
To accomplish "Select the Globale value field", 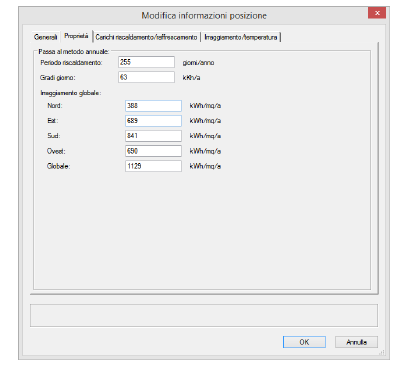I will [x=153, y=166].
